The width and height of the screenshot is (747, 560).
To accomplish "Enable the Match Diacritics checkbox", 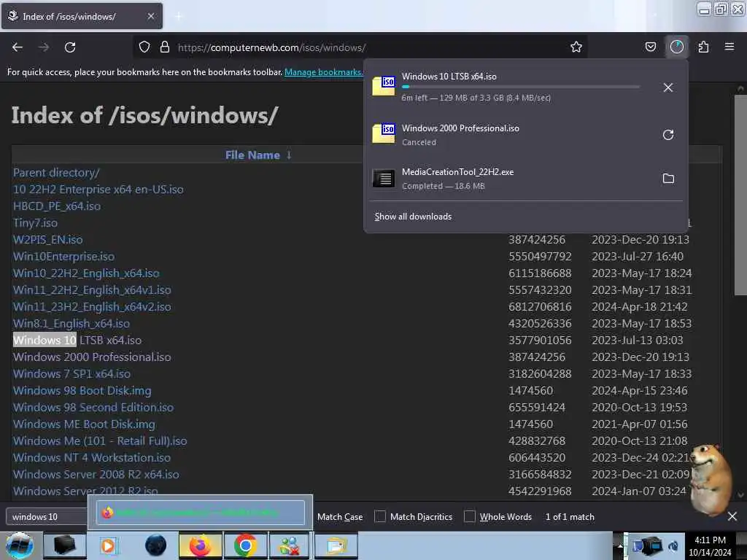I will tap(379, 516).
